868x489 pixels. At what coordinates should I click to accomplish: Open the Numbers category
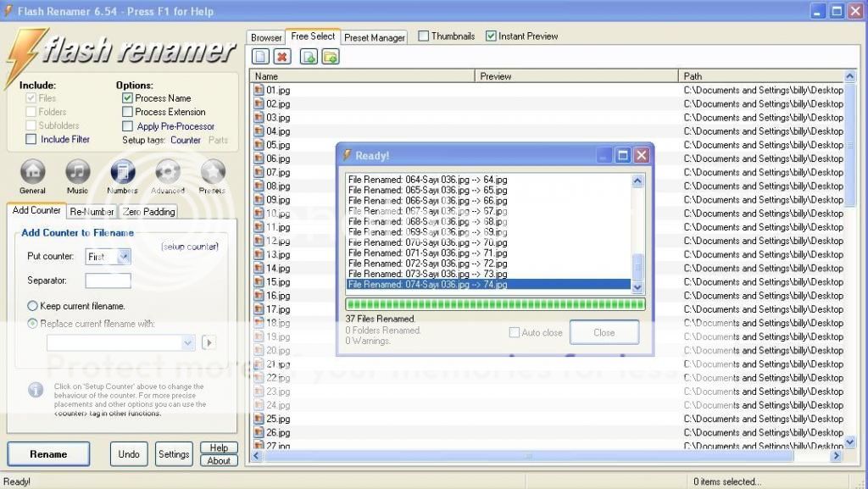click(123, 172)
